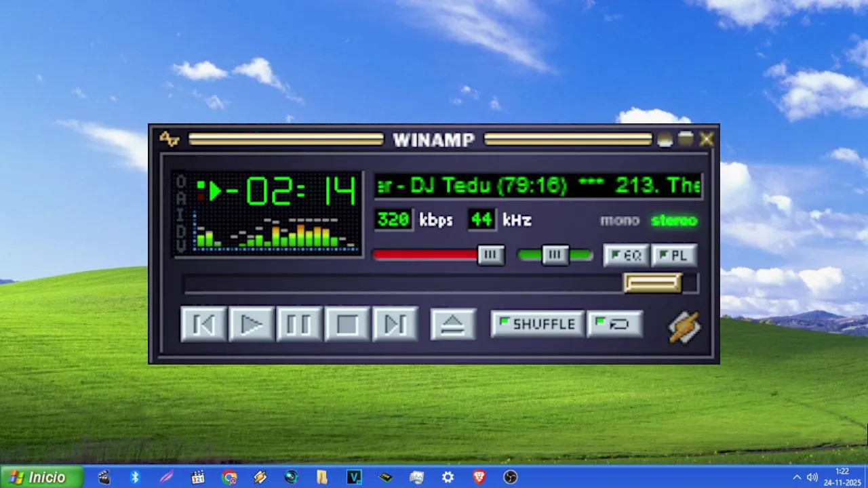Click the 'D' double-size letter in the clutterbar
This screenshot has height=488, width=868.
(x=181, y=230)
